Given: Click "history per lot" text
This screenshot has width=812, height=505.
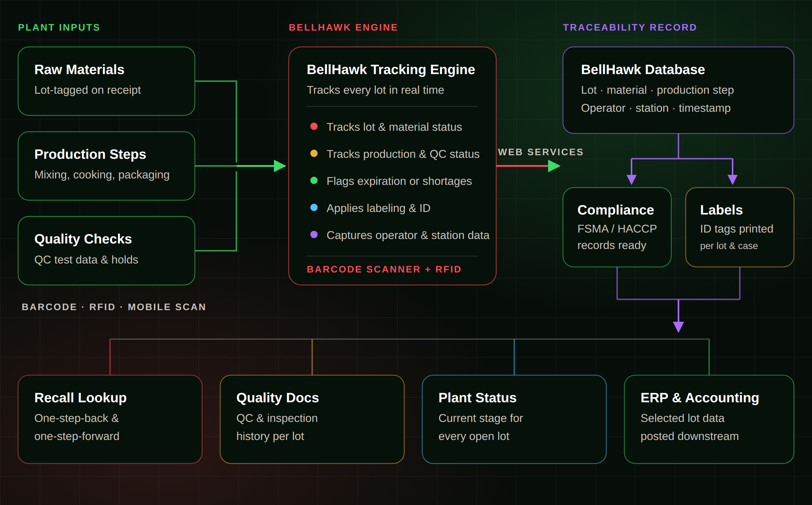Looking at the screenshot, I should [270, 436].
